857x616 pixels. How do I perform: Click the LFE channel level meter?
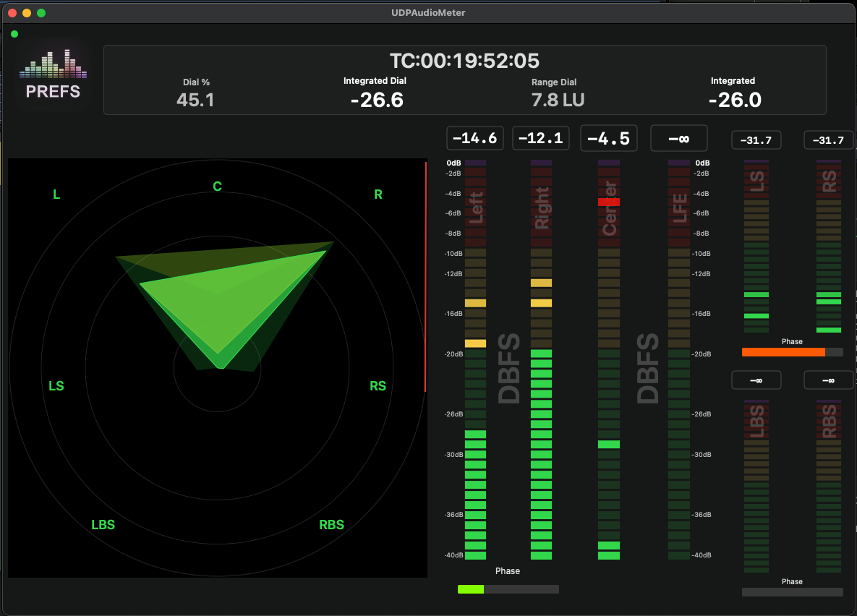678,362
